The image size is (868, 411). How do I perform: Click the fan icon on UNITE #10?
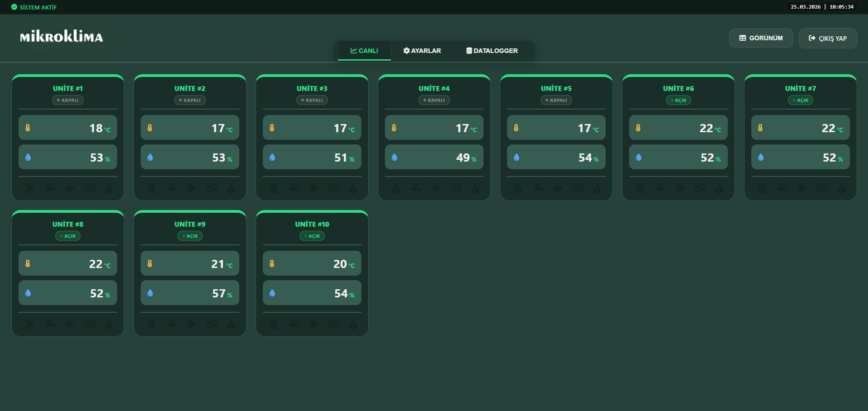tap(313, 325)
